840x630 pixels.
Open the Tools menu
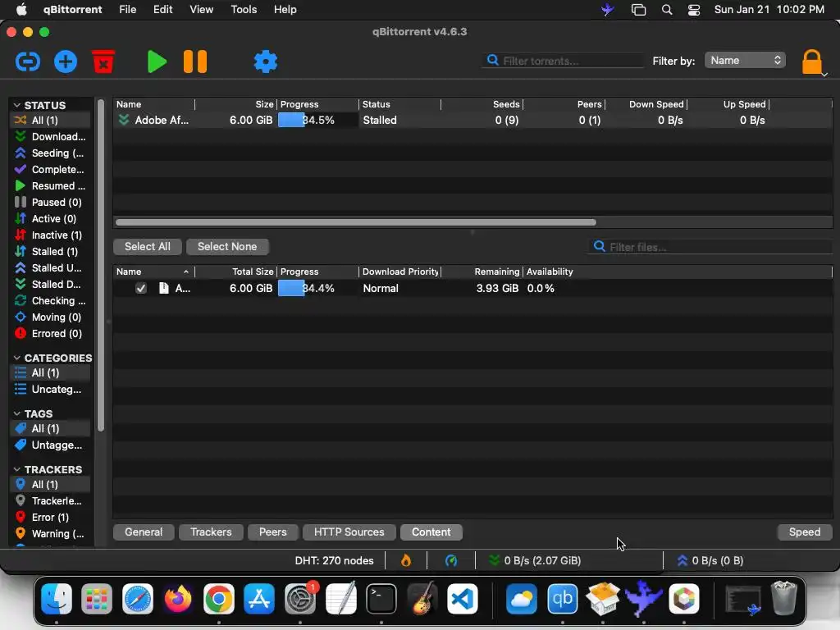244,10
